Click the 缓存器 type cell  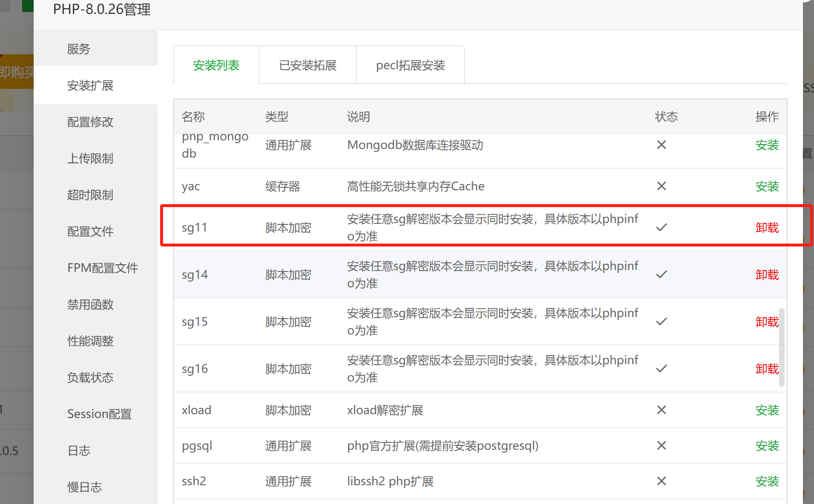[x=283, y=186]
